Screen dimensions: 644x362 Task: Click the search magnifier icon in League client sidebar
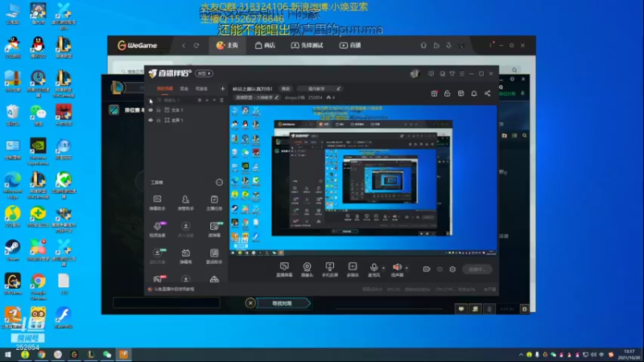tap(525, 135)
